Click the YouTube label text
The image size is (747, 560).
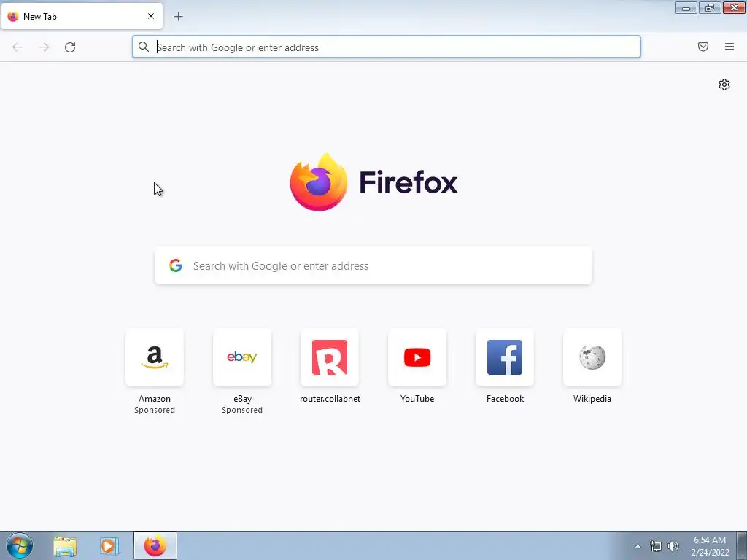tap(417, 399)
